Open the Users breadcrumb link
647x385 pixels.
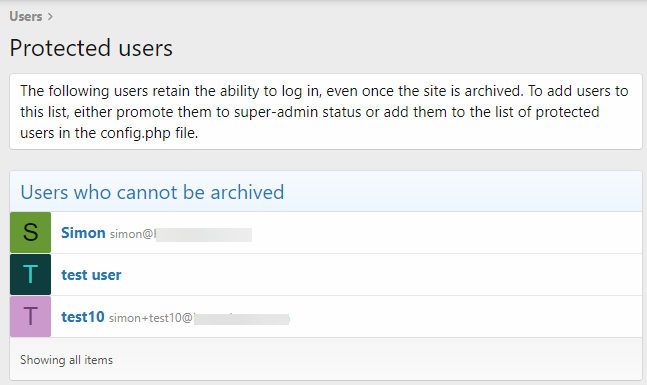pos(26,17)
